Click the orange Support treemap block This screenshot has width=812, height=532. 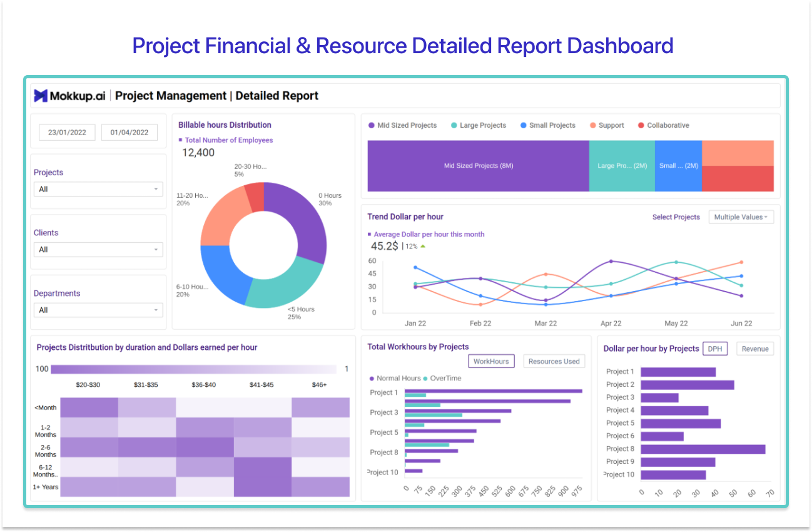[738, 153]
